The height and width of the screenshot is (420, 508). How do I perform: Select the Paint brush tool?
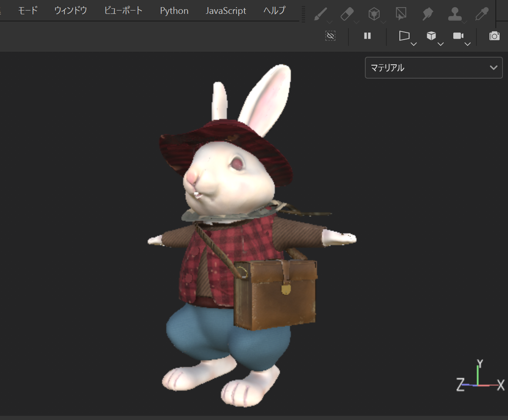click(321, 14)
